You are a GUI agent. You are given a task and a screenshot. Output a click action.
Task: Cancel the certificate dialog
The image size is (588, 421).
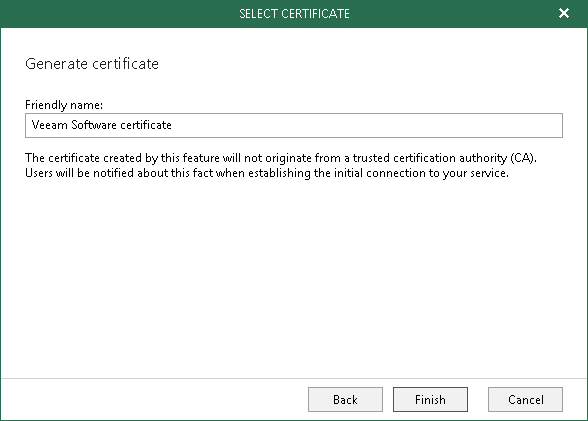coord(525,399)
